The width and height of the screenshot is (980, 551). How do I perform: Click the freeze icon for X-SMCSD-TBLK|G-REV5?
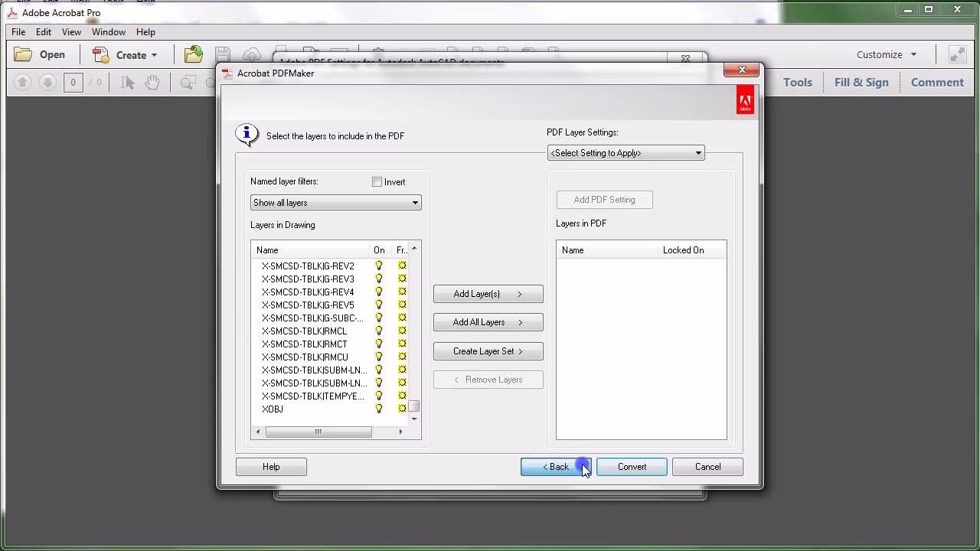(402, 305)
